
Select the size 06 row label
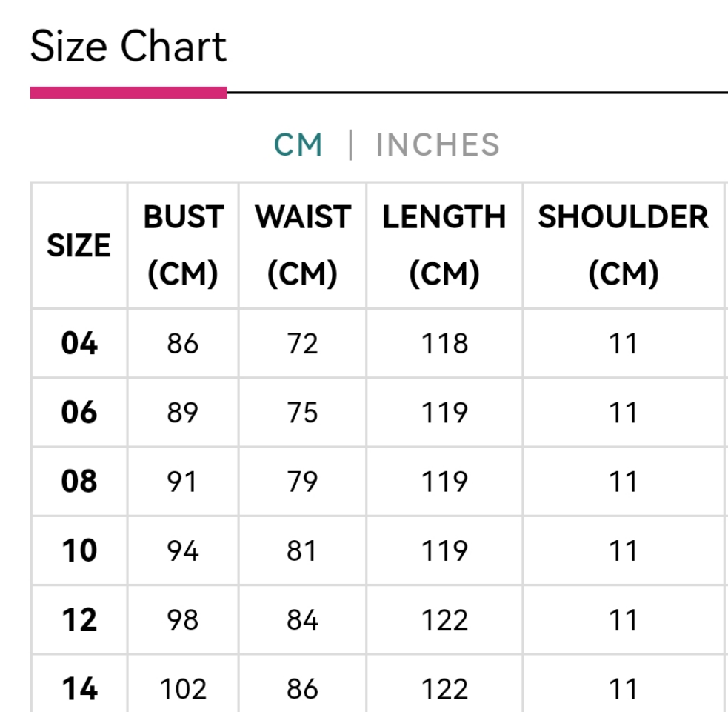click(79, 413)
